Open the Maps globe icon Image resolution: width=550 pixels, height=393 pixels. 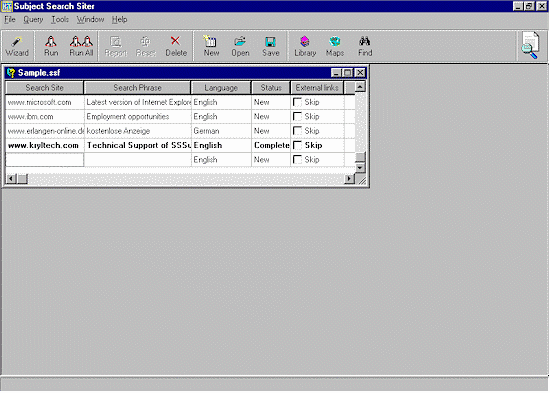coord(335,46)
